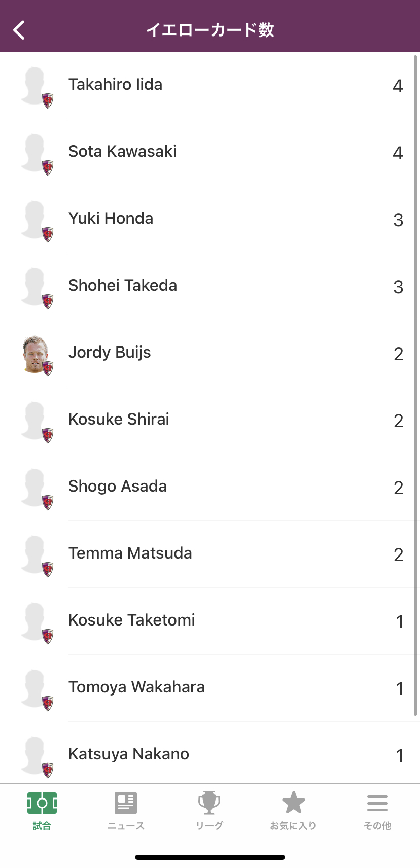420x868 pixels.
Task: Open the その他 hamburger menu
Action: [377, 811]
